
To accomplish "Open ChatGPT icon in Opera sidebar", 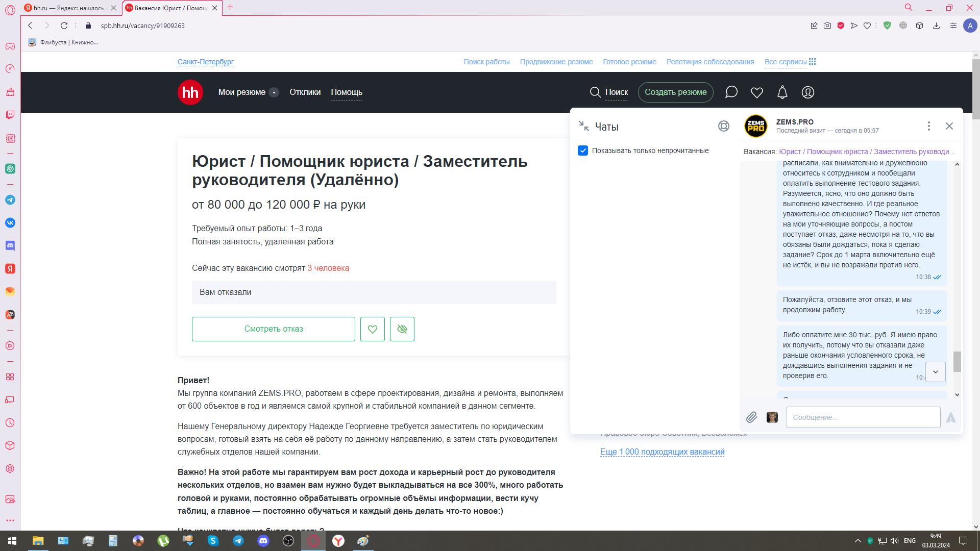I will [x=10, y=169].
